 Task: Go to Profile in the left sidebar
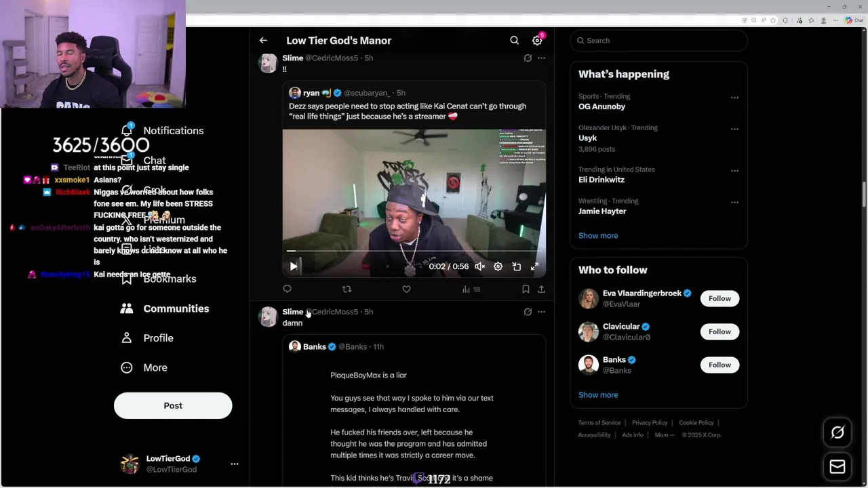(146, 338)
